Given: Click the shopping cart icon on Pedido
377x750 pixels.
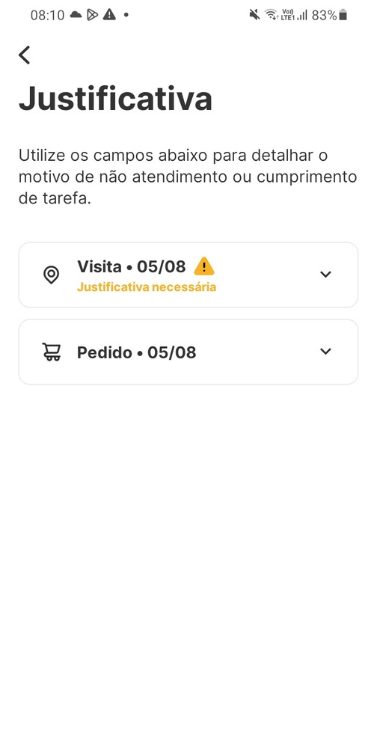Looking at the screenshot, I should coord(51,352).
